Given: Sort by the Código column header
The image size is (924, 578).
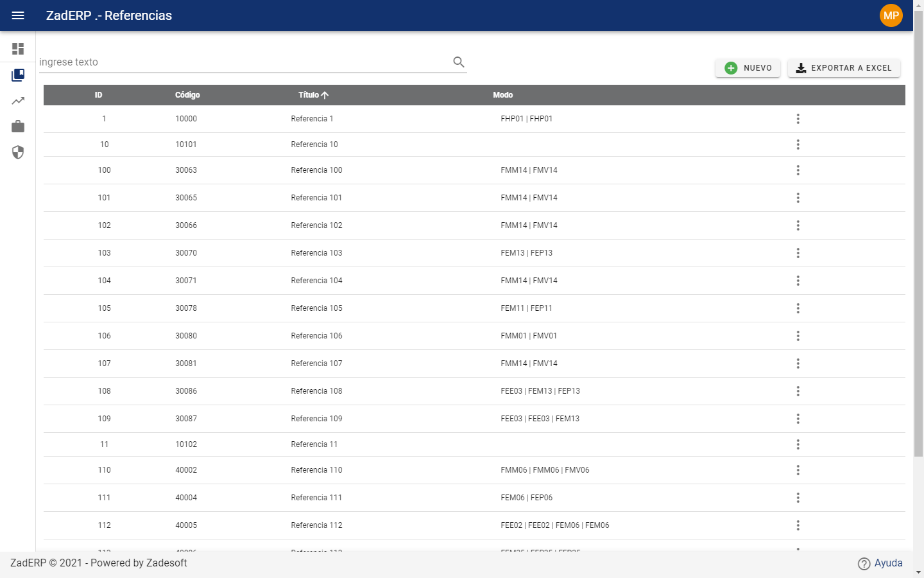Looking at the screenshot, I should [x=187, y=95].
